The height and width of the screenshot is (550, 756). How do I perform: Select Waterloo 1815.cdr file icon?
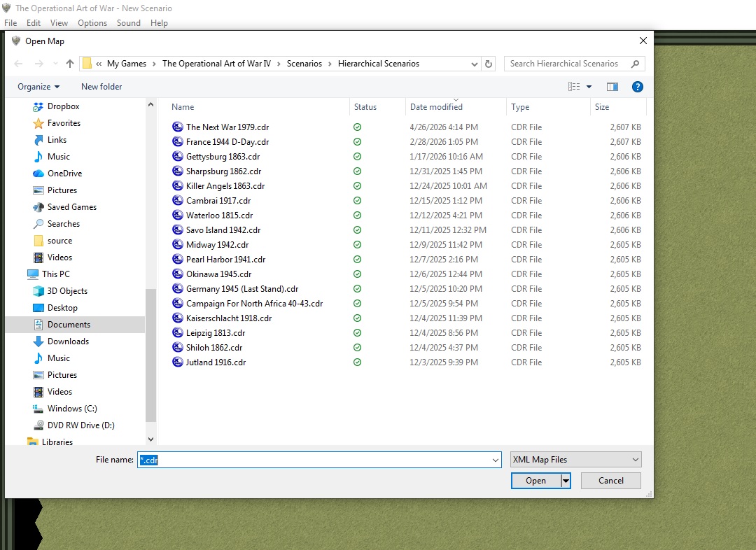tap(178, 215)
